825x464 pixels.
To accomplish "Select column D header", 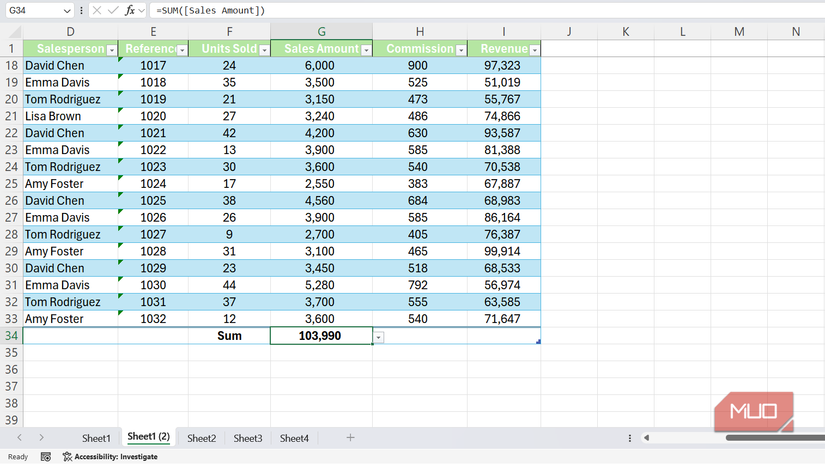I will tap(70, 32).
